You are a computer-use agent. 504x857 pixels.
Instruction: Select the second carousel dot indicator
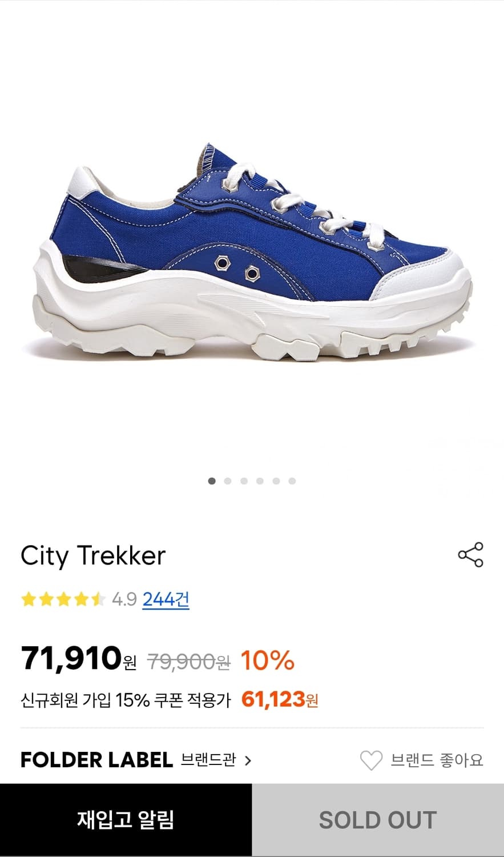pyautogui.click(x=228, y=481)
